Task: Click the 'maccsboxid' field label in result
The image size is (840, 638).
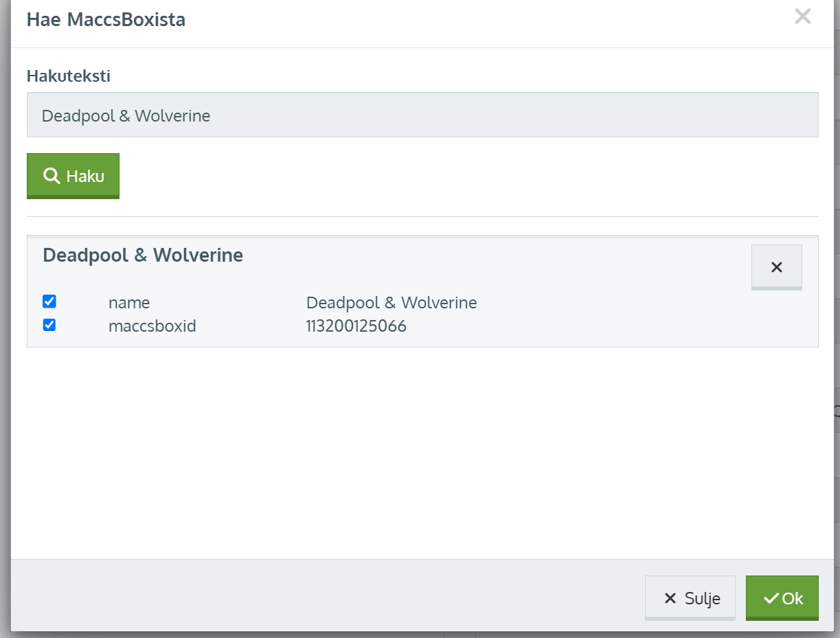Action: click(x=152, y=326)
